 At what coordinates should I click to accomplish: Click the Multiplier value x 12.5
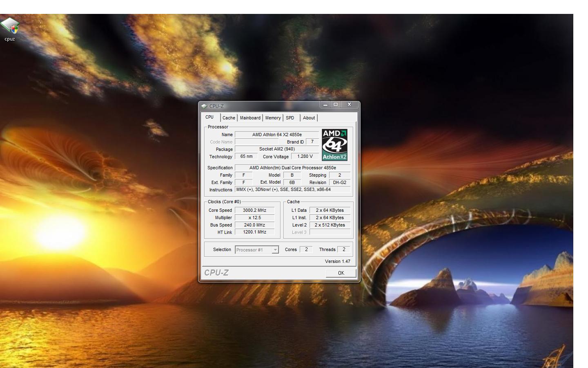tap(254, 218)
